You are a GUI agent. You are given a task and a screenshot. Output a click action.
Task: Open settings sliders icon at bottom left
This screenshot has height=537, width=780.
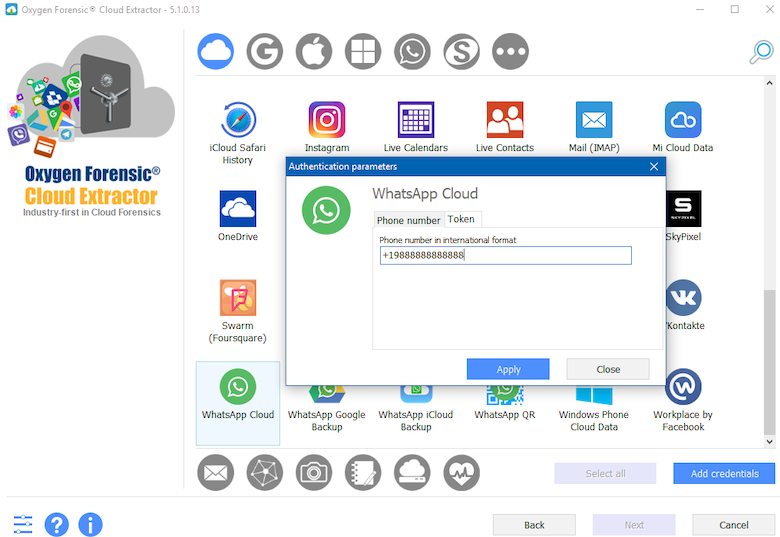tap(23, 525)
